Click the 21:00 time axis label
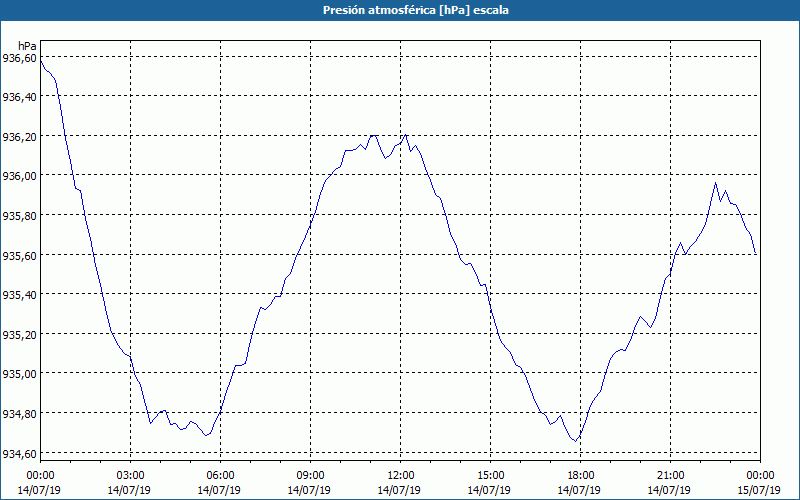 pyautogui.click(x=670, y=476)
